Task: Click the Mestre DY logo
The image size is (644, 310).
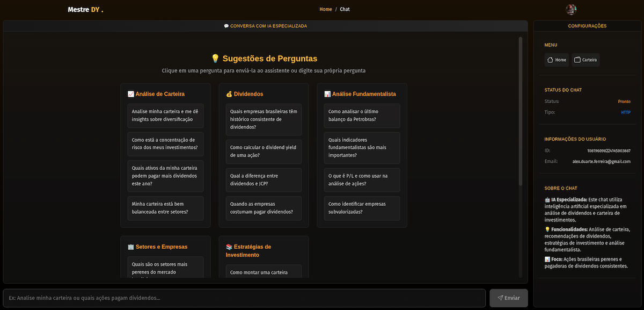Action: pos(85,9)
